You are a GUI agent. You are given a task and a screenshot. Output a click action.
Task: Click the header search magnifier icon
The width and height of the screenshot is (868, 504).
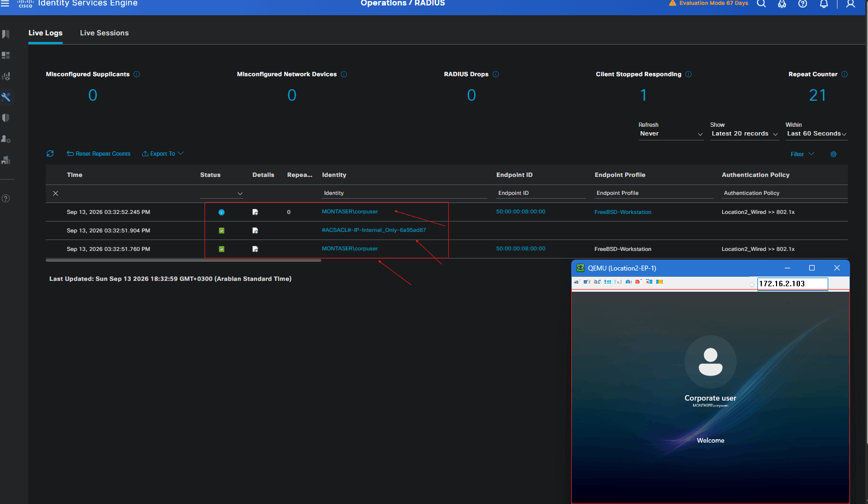(761, 4)
